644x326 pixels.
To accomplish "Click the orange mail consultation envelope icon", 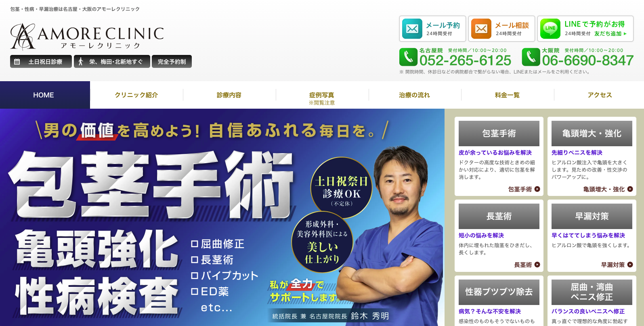I will tap(481, 29).
